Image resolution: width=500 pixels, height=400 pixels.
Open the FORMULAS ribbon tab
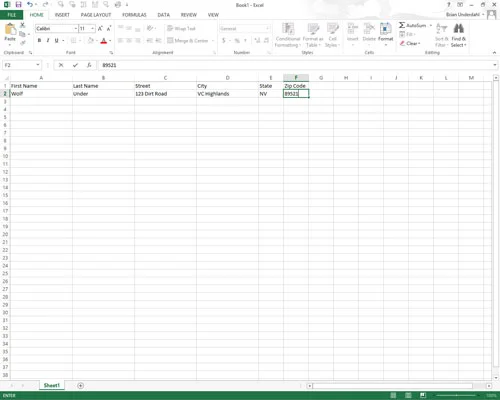coord(134,15)
